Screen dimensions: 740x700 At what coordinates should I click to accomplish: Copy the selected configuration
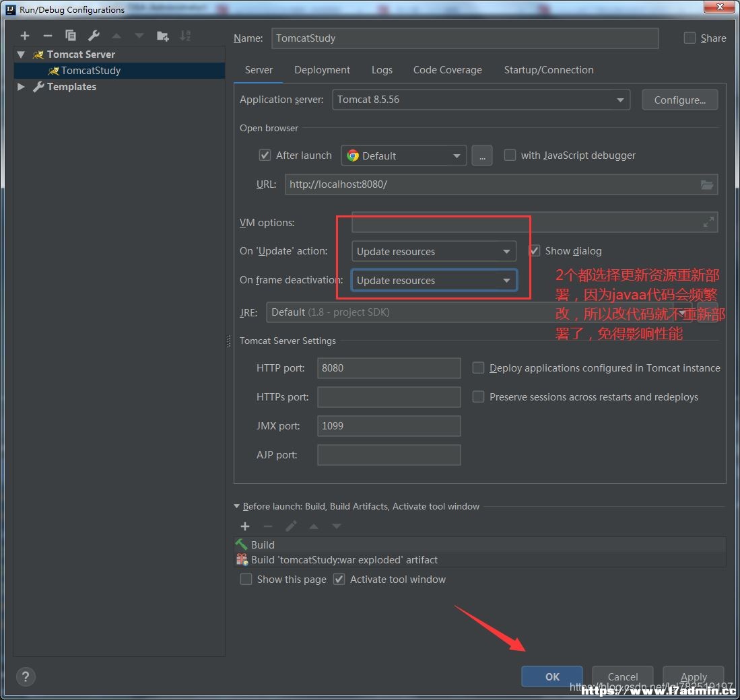pos(70,36)
